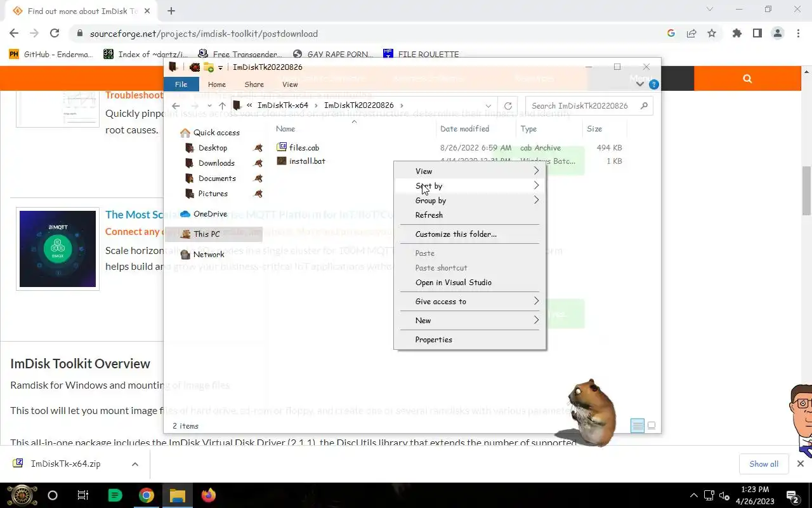Expand the View submenu
Screen dimensions: 812x508
tap(470, 171)
